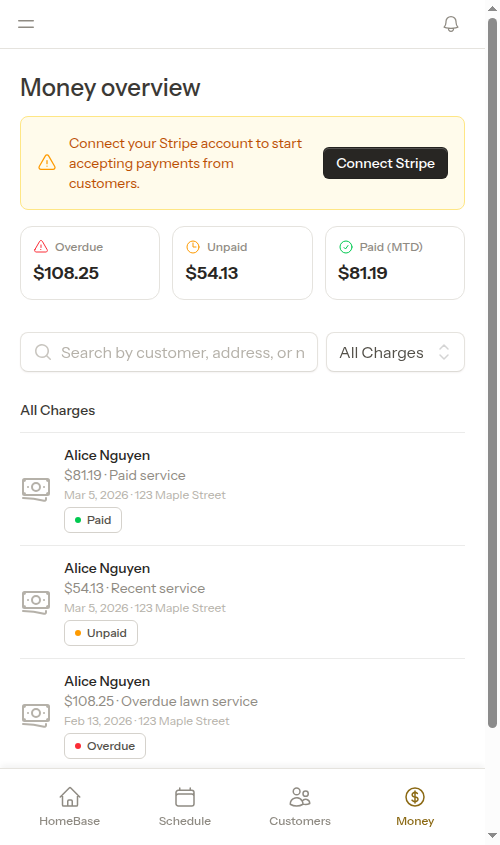This screenshot has width=500, height=845.
Task: Open the Overdue $108.25 summary card
Action: tap(90, 263)
